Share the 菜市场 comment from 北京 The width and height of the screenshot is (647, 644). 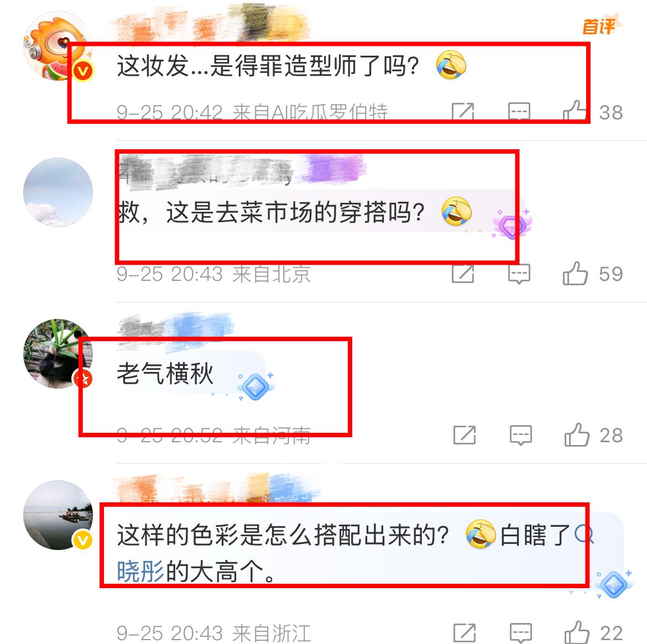tap(463, 274)
